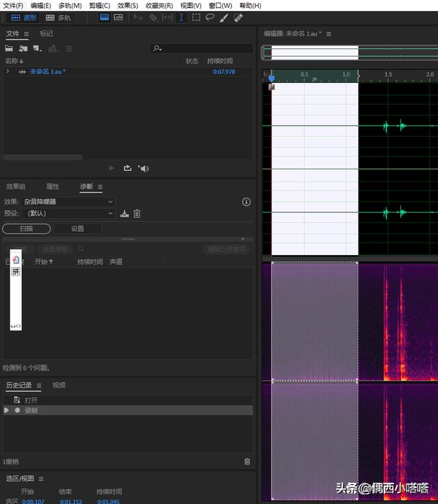The height and width of the screenshot is (504, 438).
Task: Select the Time Selection tool
Action: click(181, 18)
